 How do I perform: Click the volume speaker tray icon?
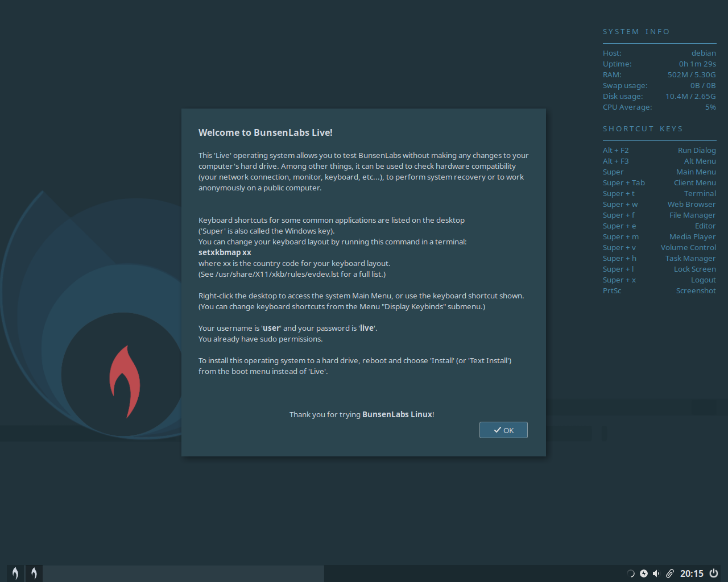point(656,573)
